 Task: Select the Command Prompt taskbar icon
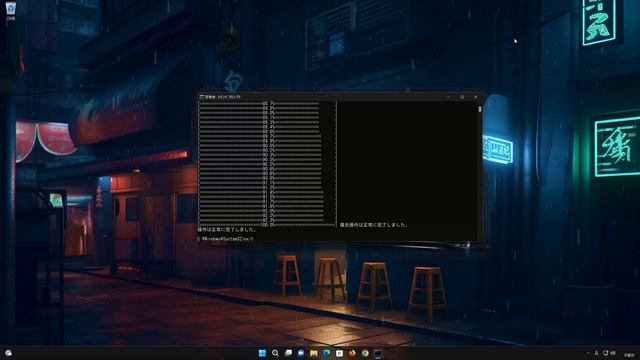click(x=378, y=353)
